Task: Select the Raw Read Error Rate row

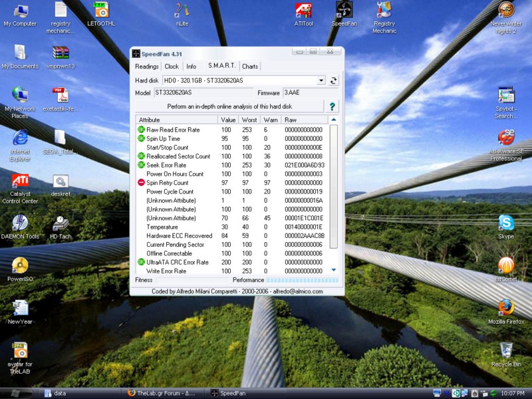Action: pos(232,130)
